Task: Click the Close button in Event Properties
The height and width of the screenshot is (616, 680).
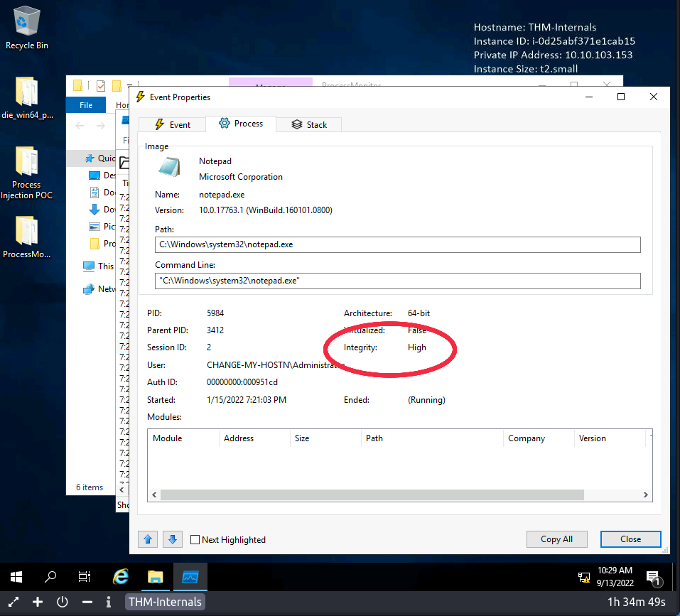Action: (630, 539)
